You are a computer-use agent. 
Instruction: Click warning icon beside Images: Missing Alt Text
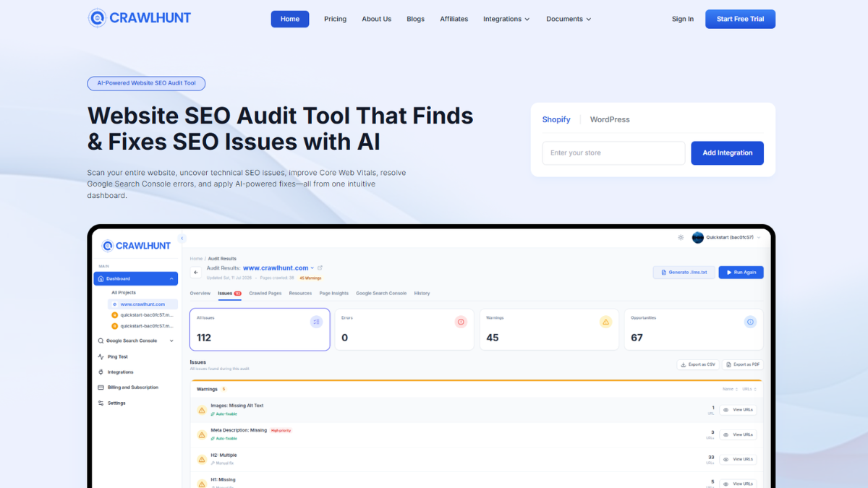(x=202, y=410)
